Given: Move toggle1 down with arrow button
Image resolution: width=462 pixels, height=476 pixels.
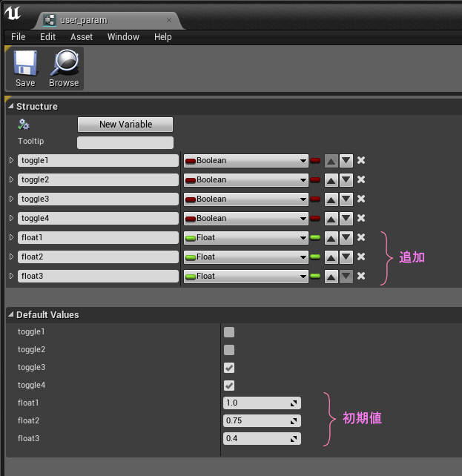Looking at the screenshot, I should (346, 161).
